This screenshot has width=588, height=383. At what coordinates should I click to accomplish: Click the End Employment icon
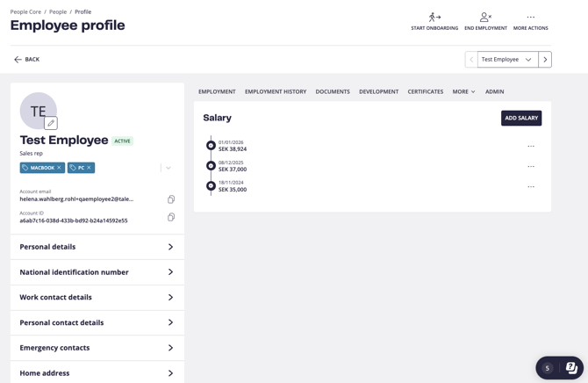tap(485, 17)
